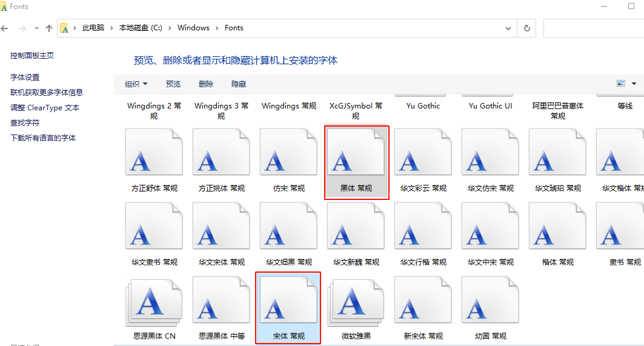The image size is (644, 346).
Task: Navigate to 本地磁盘 (C:) breadcrumb
Action: [x=141, y=28]
